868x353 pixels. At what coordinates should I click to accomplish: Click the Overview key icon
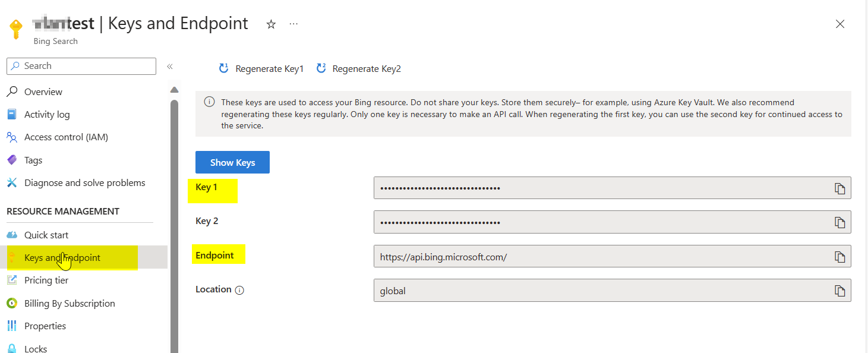point(12,92)
